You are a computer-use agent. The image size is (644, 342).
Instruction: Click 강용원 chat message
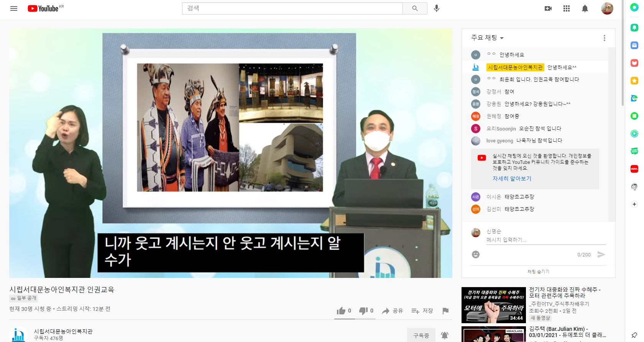point(535,104)
